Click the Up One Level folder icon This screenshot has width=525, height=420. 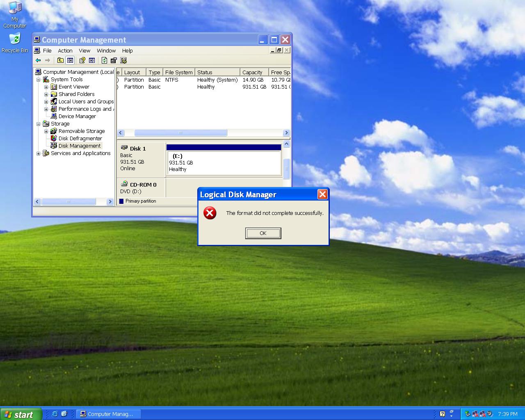(x=60, y=60)
